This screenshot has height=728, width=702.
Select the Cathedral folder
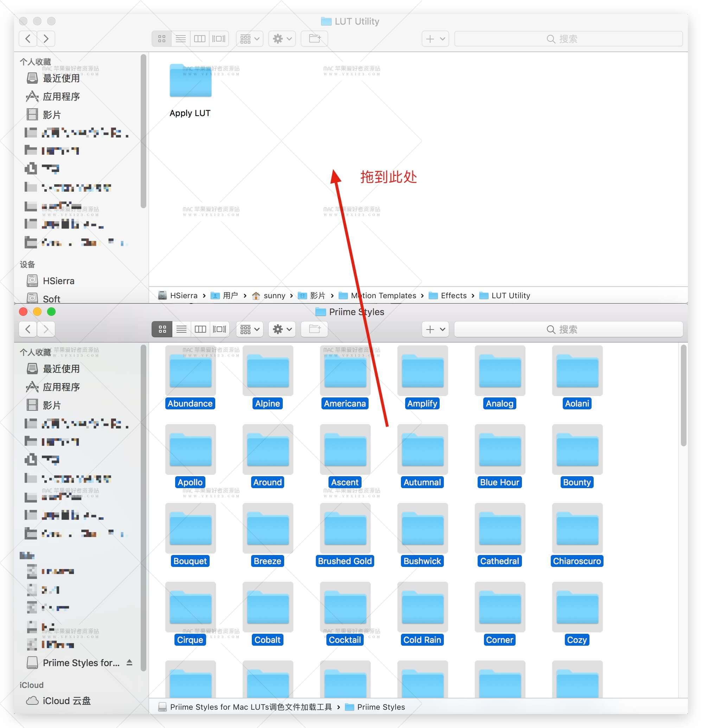tap(499, 529)
